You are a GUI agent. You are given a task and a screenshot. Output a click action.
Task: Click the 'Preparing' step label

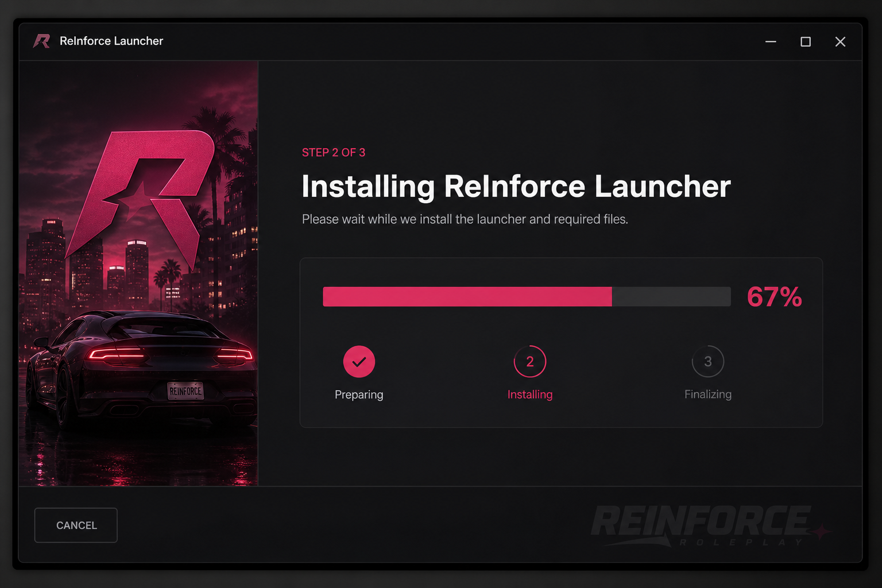pos(359,394)
